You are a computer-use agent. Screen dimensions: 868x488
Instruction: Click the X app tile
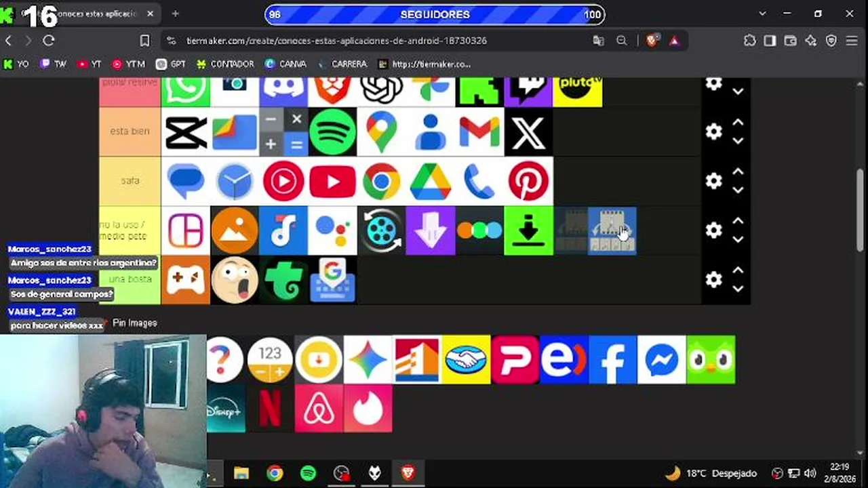528,131
